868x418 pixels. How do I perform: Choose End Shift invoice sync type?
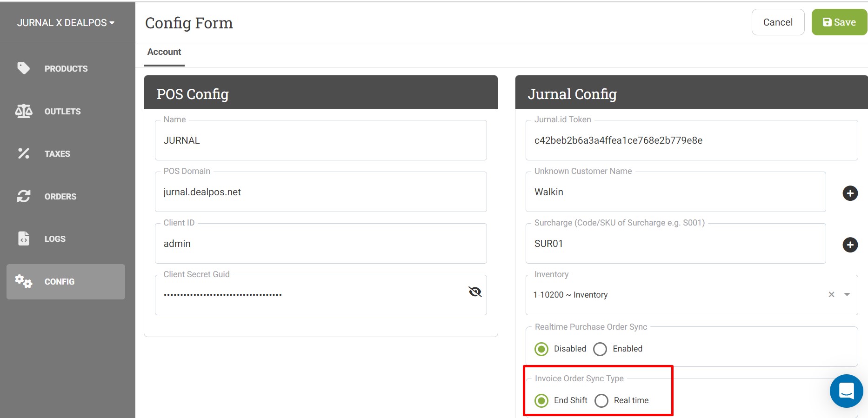tap(541, 400)
